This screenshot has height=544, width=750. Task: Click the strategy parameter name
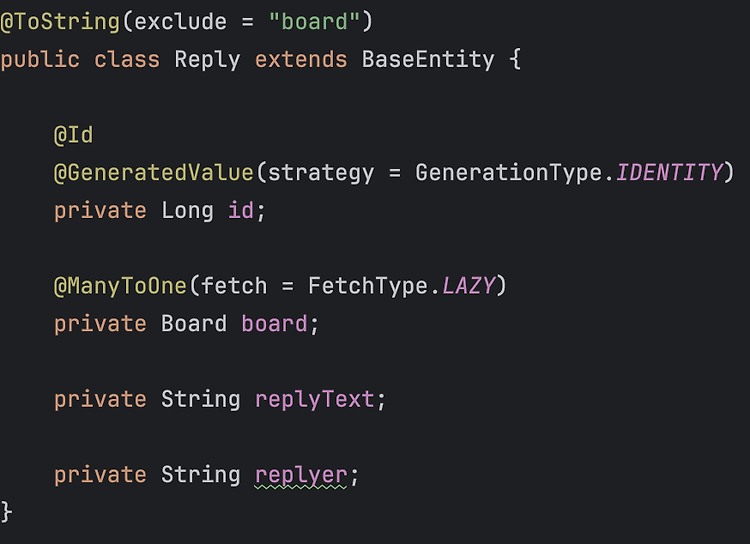[320, 173]
